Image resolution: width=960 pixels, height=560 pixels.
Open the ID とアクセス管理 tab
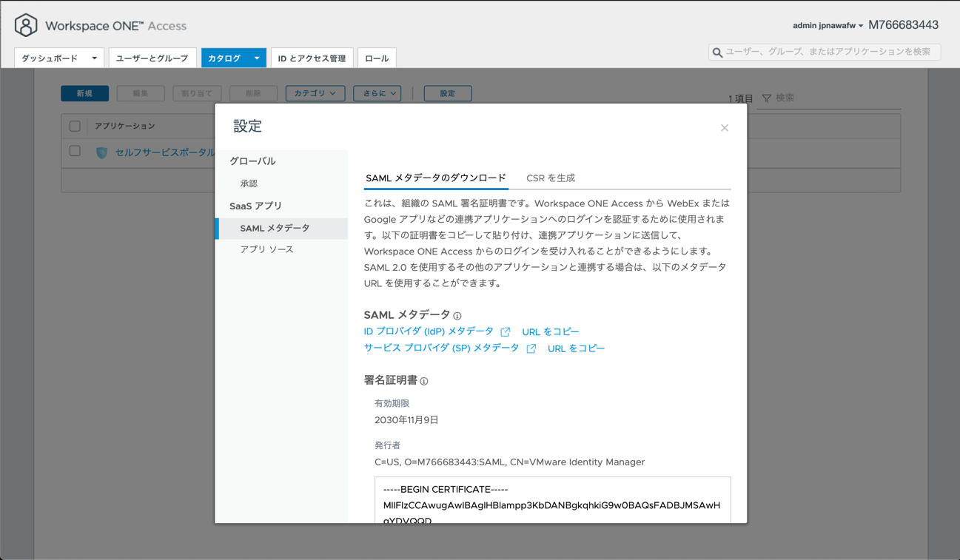(312, 58)
